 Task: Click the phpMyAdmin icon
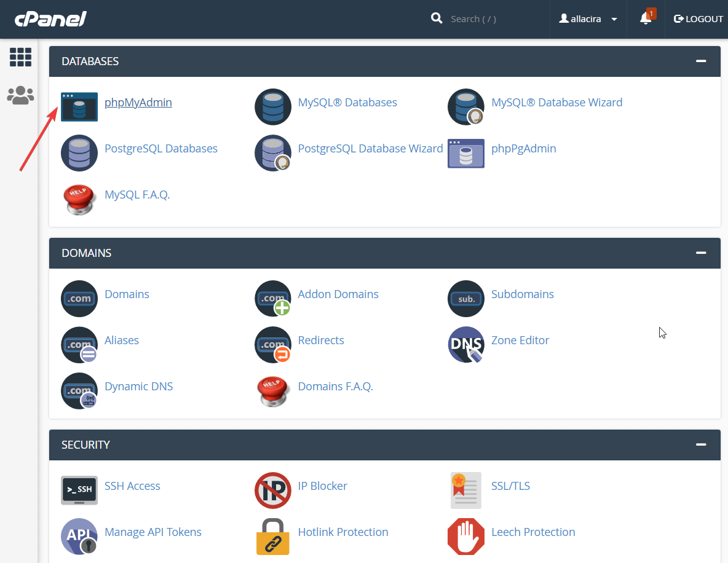(79, 107)
